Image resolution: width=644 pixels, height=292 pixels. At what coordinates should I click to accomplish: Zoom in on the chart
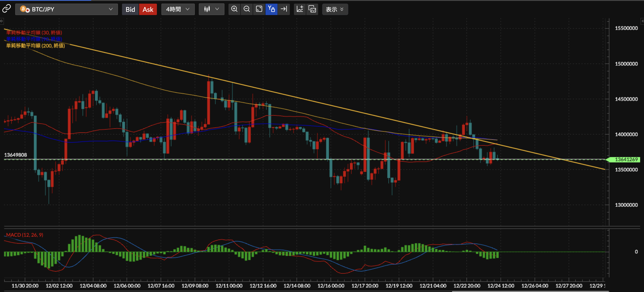(x=234, y=9)
